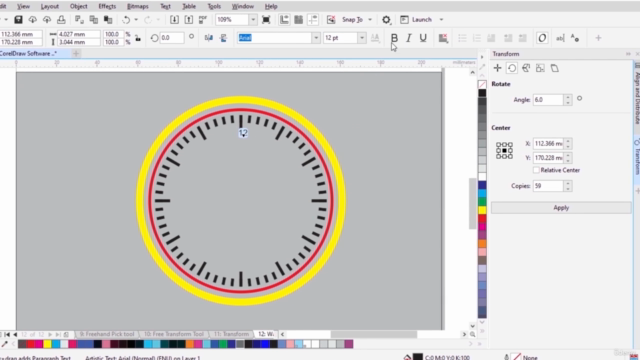Enable the Relative Center checkbox
Viewport: 640px width, 360px height.
[x=536, y=170]
